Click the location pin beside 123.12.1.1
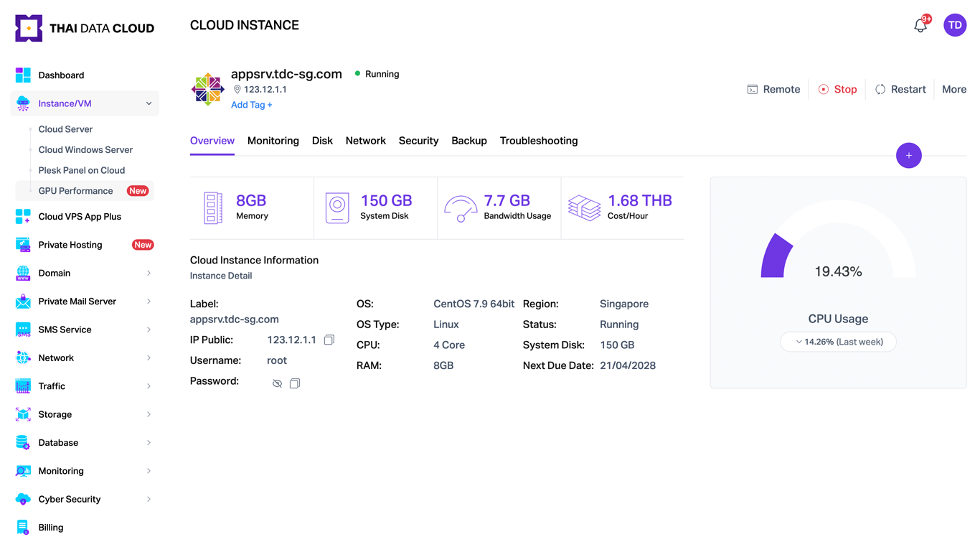The width and height of the screenshot is (980, 542). point(237,90)
